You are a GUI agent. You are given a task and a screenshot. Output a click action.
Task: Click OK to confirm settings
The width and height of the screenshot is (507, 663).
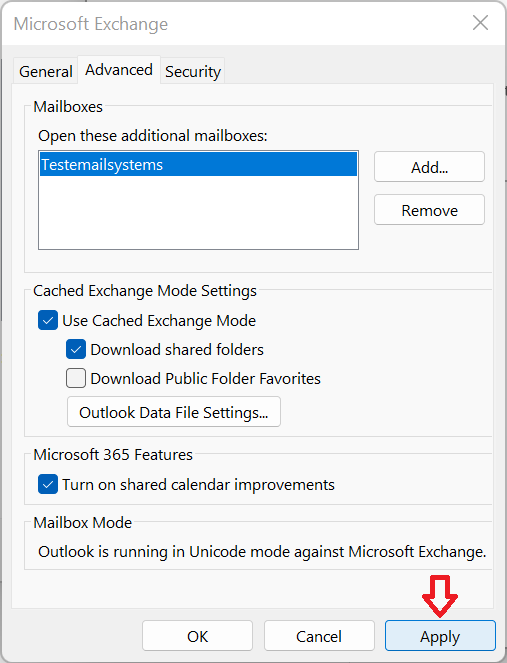pos(197,636)
